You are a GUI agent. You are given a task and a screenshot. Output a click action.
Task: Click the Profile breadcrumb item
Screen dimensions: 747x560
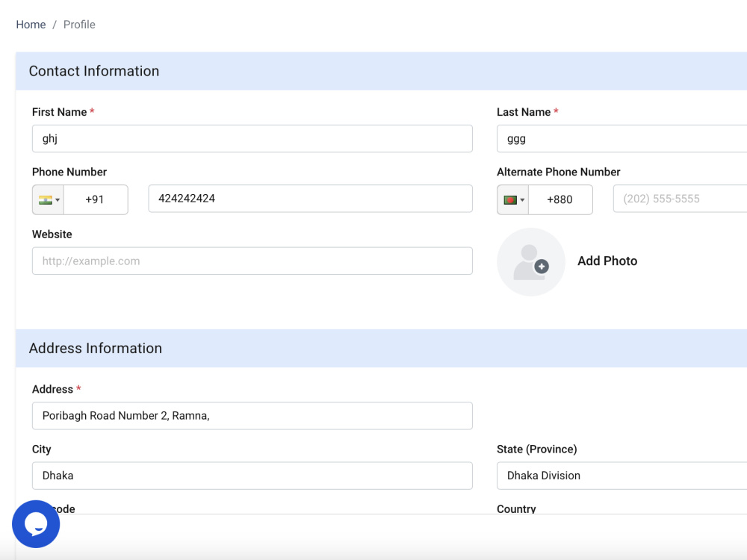pyautogui.click(x=79, y=25)
